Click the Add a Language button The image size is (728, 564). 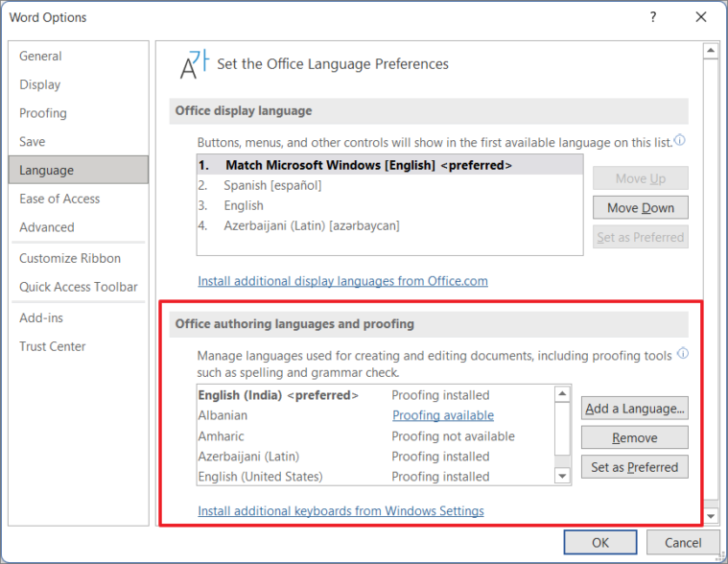(x=635, y=409)
